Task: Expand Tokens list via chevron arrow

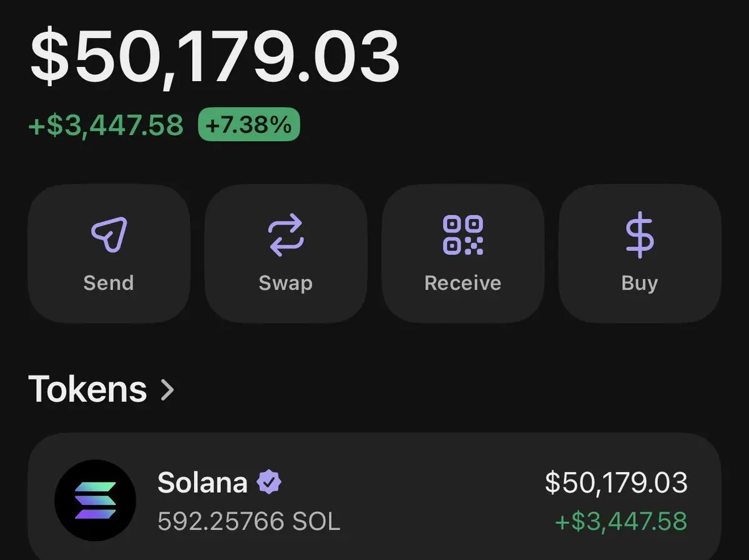Action: (167, 390)
